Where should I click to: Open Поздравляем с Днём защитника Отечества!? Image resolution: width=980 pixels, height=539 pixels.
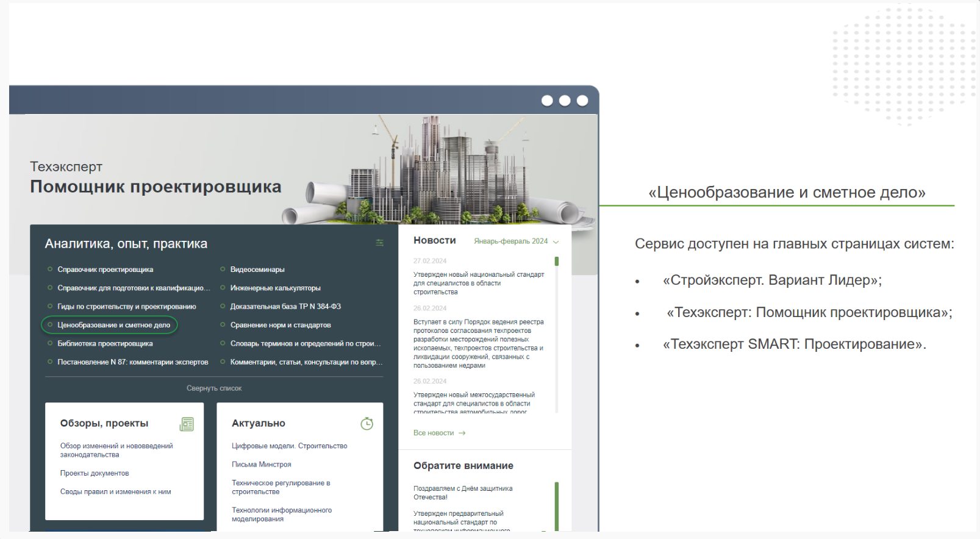tap(463, 493)
